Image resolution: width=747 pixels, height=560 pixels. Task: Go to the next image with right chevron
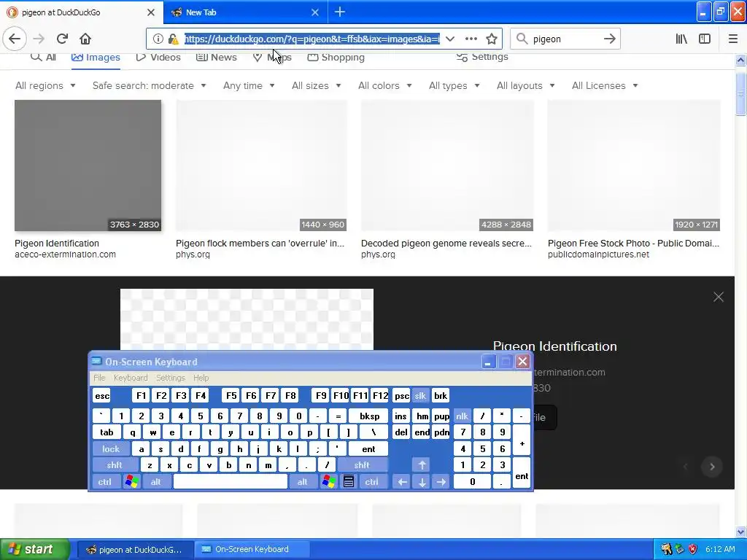point(712,467)
